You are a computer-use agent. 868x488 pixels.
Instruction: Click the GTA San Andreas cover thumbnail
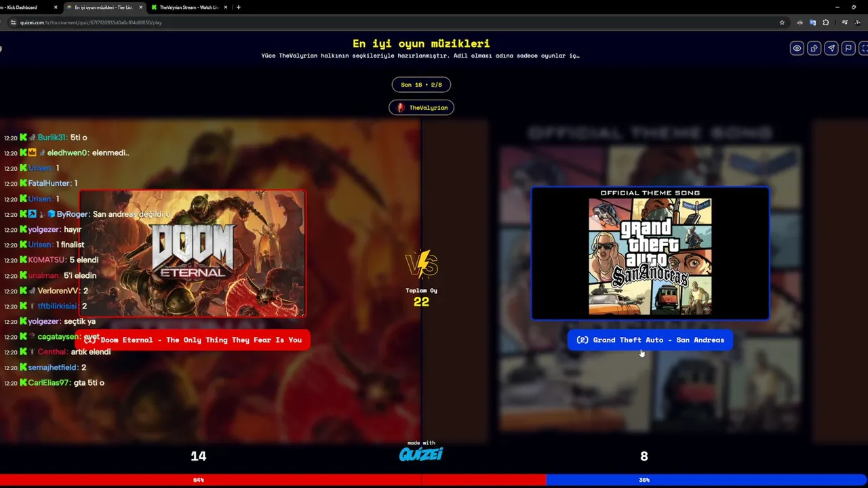[650, 253]
